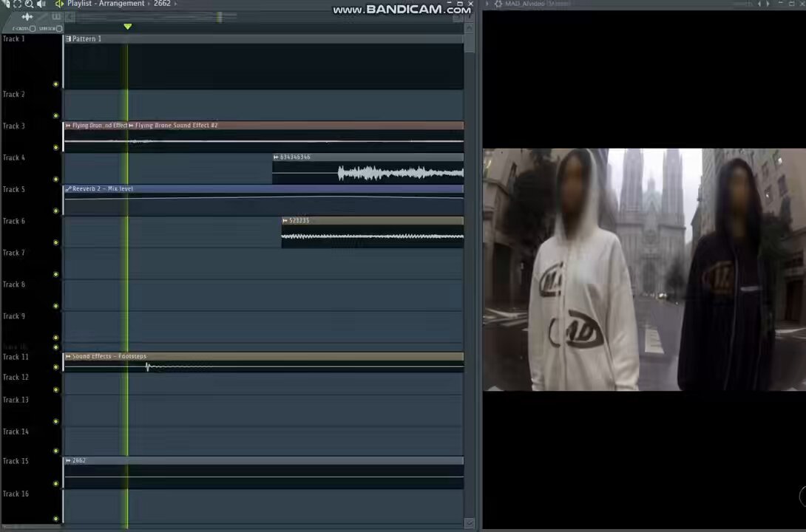Open clip menu icon of Sound Effects - Footsteps
The height and width of the screenshot is (532, 806).
click(68, 356)
